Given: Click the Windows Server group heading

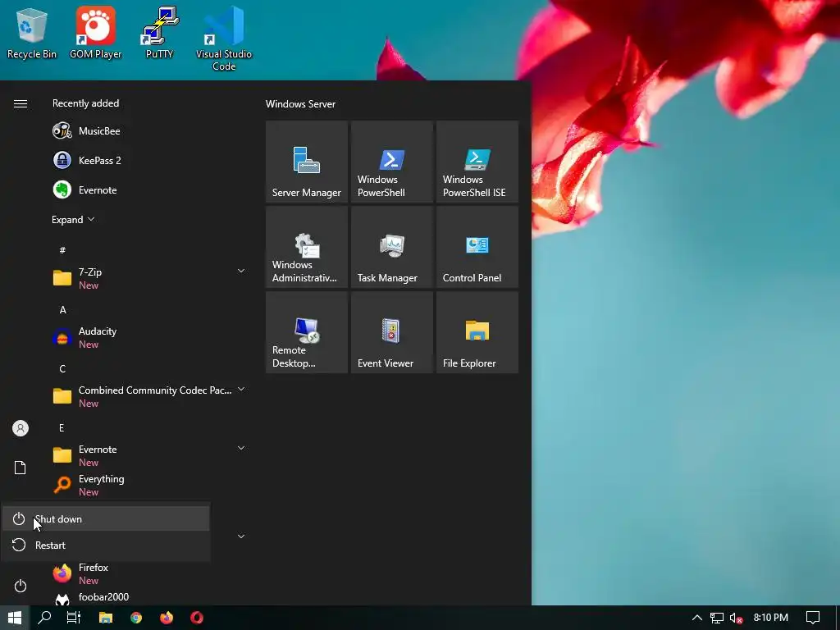Looking at the screenshot, I should [x=300, y=104].
